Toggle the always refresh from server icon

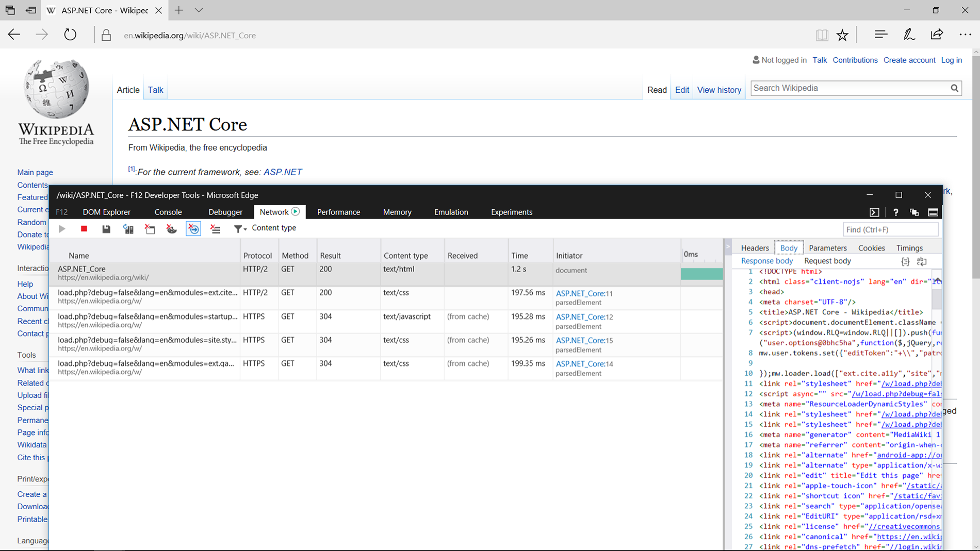tap(128, 229)
